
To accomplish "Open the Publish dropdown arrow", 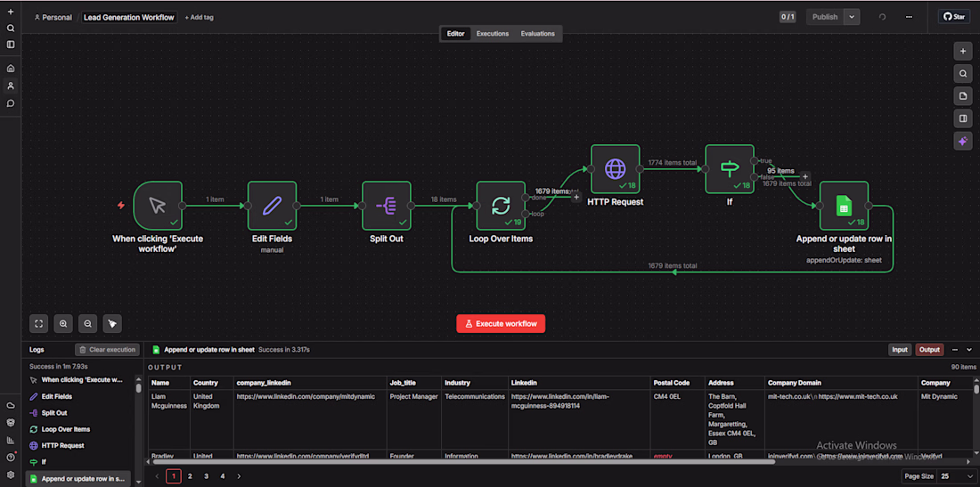I will [x=852, y=17].
